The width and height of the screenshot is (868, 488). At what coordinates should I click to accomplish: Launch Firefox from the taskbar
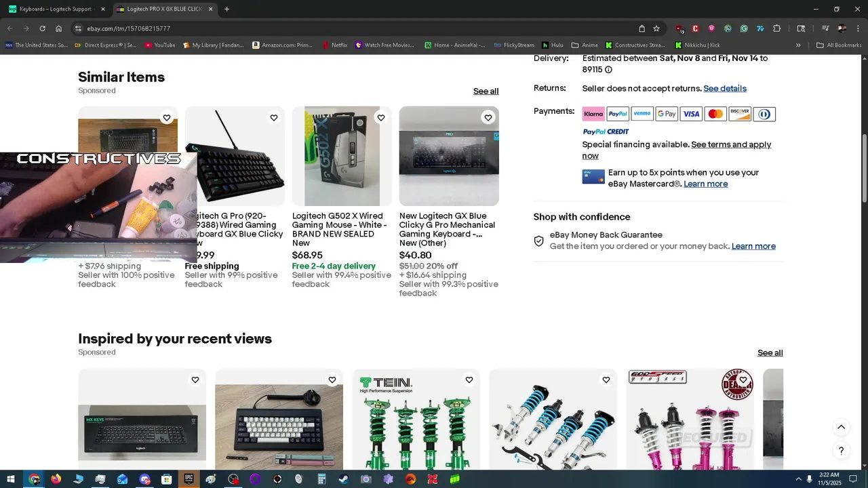coord(56,479)
